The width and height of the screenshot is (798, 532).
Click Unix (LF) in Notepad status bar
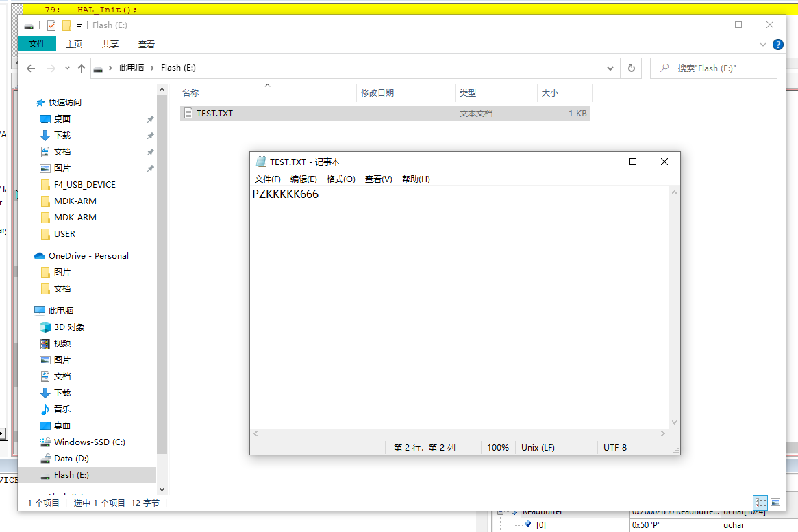pyautogui.click(x=538, y=448)
